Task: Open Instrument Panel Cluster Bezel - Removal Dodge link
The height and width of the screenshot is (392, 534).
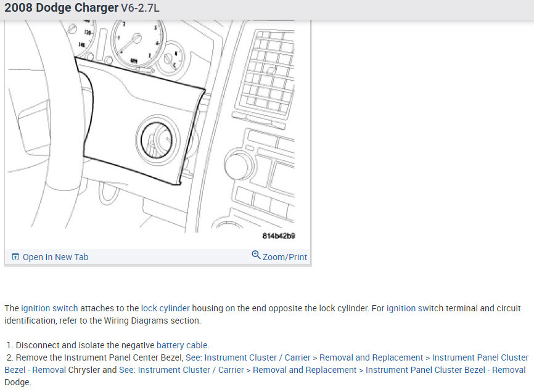Action: pyautogui.click(x=322, y=370)
